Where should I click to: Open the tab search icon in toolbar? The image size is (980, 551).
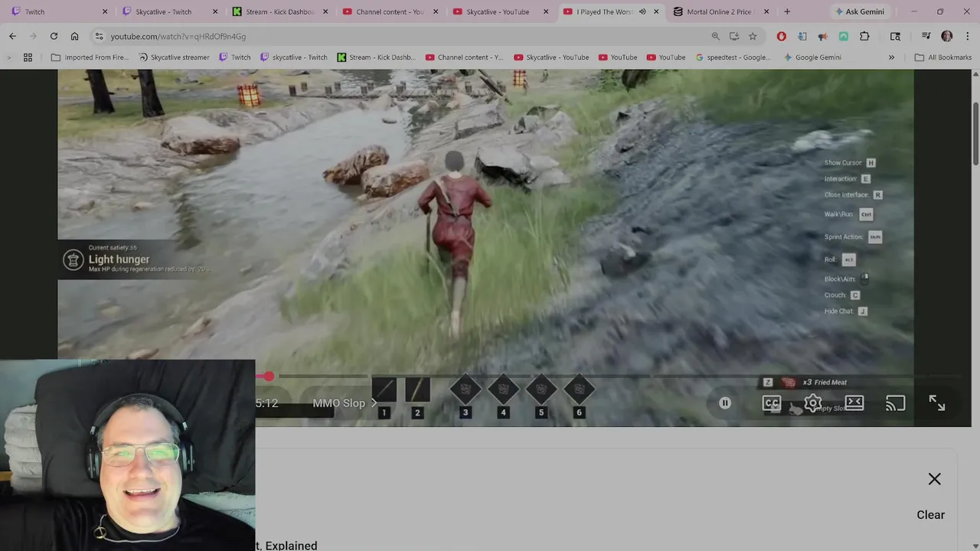click(x=895, y=36)
